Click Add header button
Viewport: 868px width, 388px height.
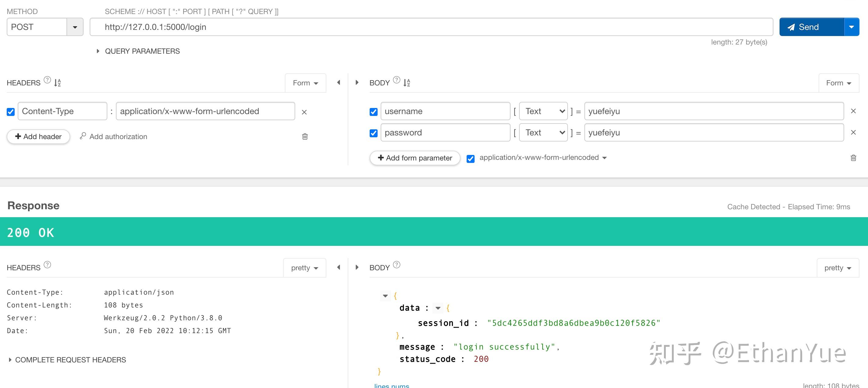pyautogui.click(x=38, y=137)
